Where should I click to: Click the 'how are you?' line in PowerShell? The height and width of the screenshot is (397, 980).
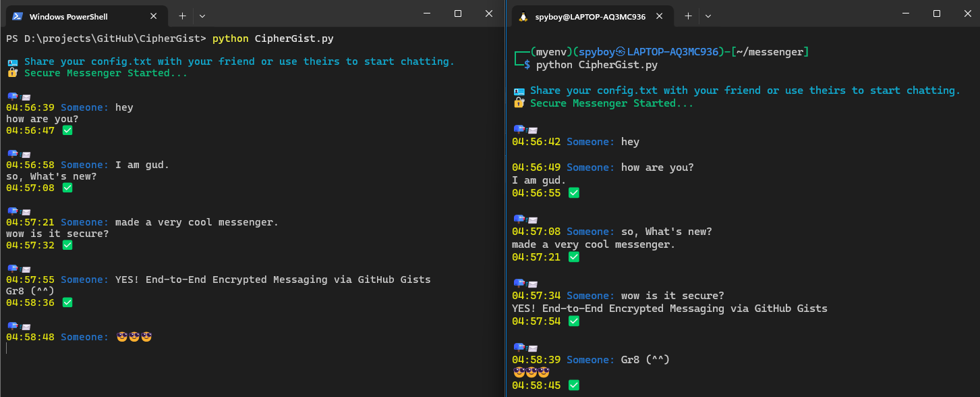tap(42, 119)
